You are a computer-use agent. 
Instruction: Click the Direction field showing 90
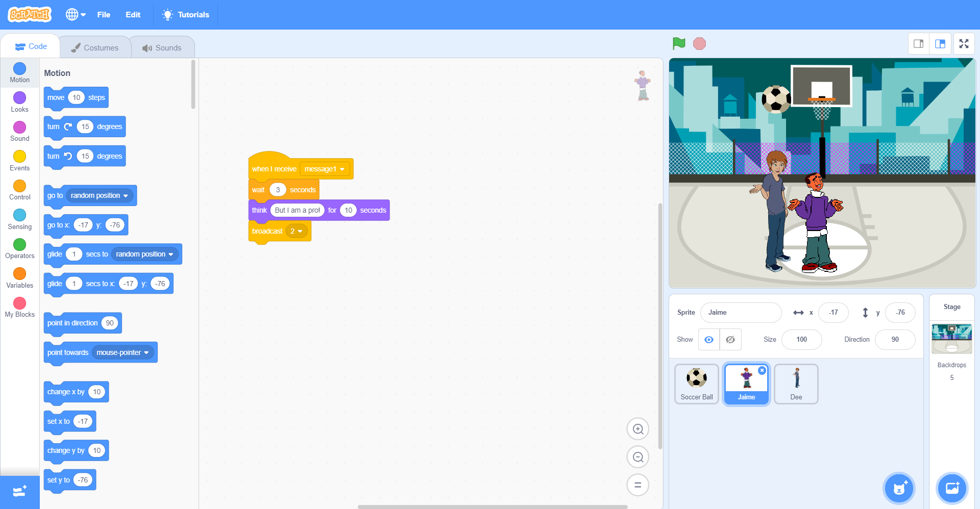895,340
